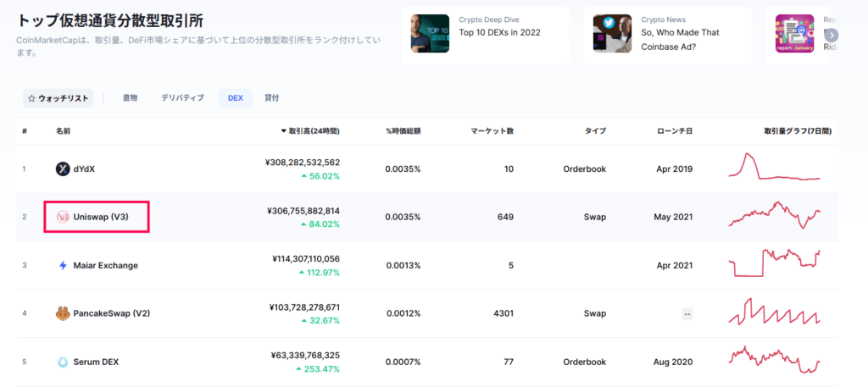This screenshot has width=868, height=387.
Task: Select the DEX tab
Action: click(x=236, y=98)
